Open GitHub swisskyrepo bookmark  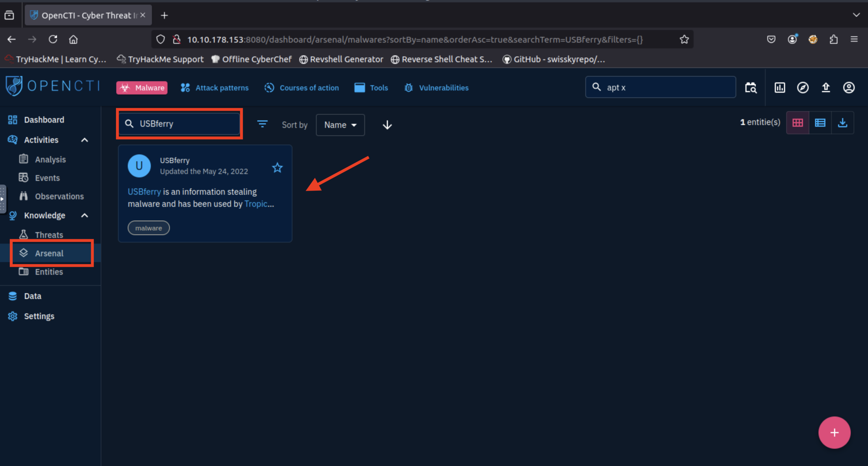pos(554,59)
